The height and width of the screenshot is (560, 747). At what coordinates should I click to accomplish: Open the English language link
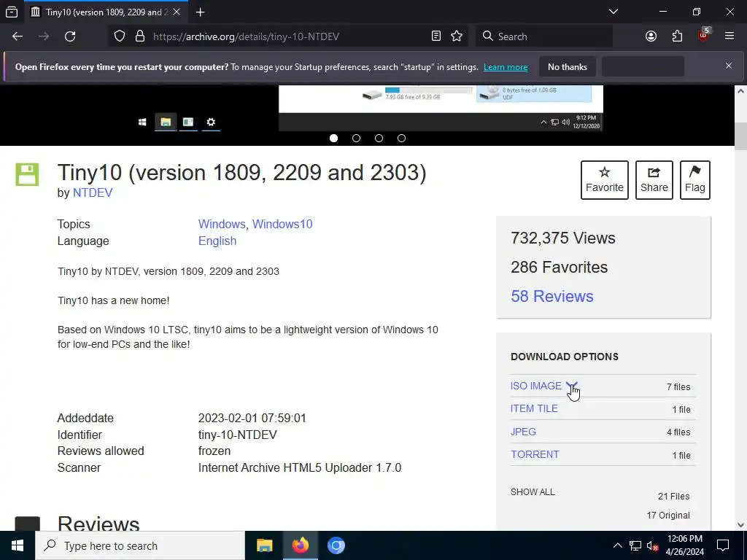[217, 241]
